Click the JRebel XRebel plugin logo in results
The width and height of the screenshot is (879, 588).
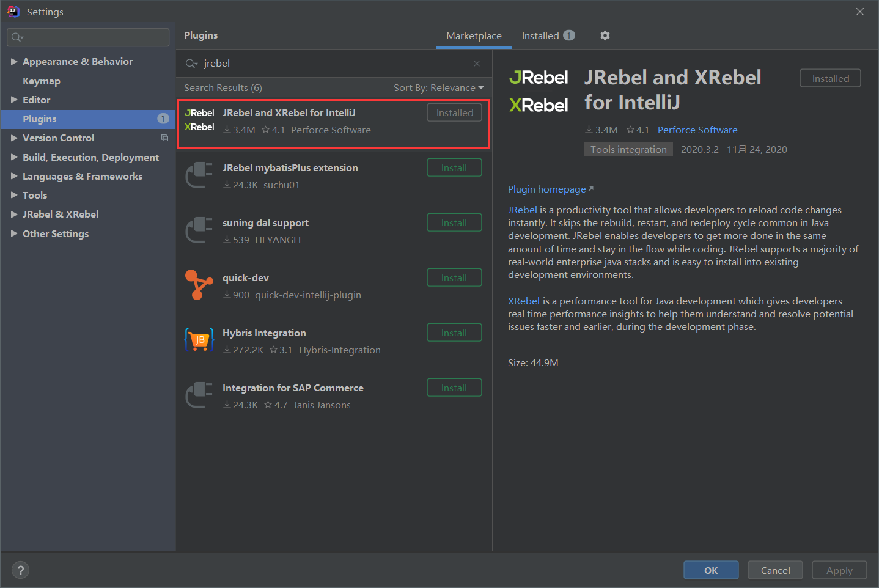tap(199, 120)
